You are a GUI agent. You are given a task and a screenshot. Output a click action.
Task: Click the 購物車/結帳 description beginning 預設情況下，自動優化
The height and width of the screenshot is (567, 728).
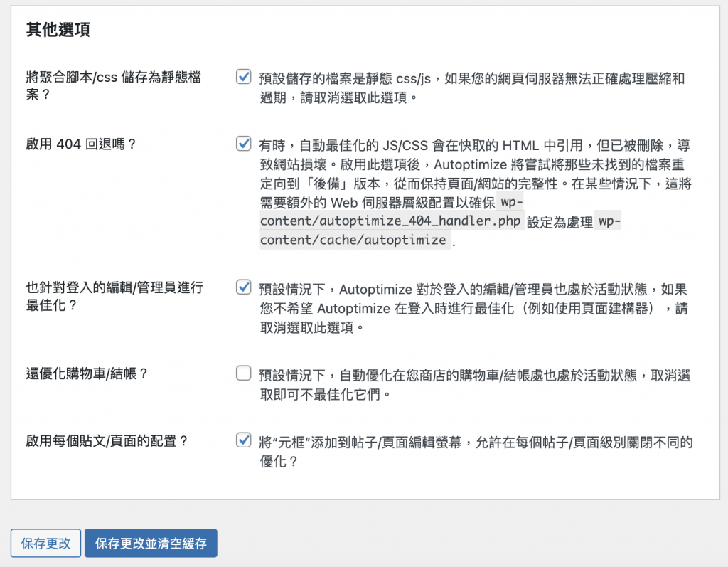pos(475,384)
